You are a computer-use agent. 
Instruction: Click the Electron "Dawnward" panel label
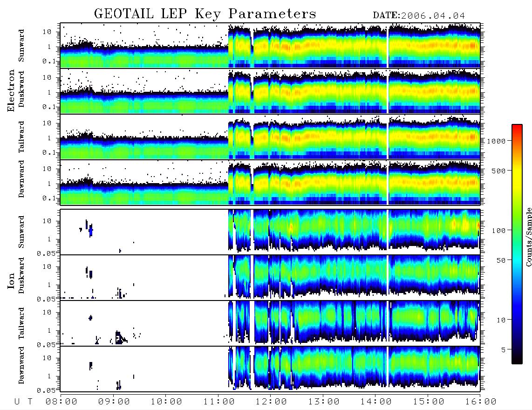[x=21, y=179]
